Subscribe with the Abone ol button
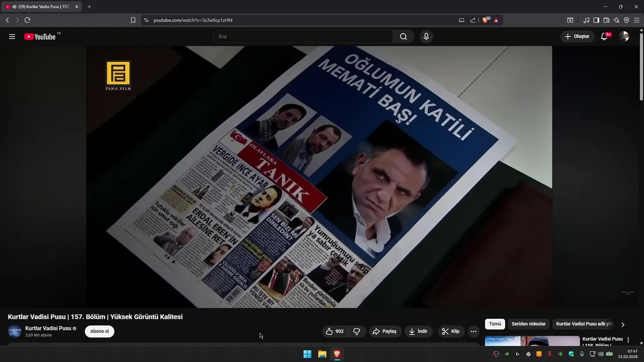The width and height of the screenshot is (644, 362). click(100, 331)
